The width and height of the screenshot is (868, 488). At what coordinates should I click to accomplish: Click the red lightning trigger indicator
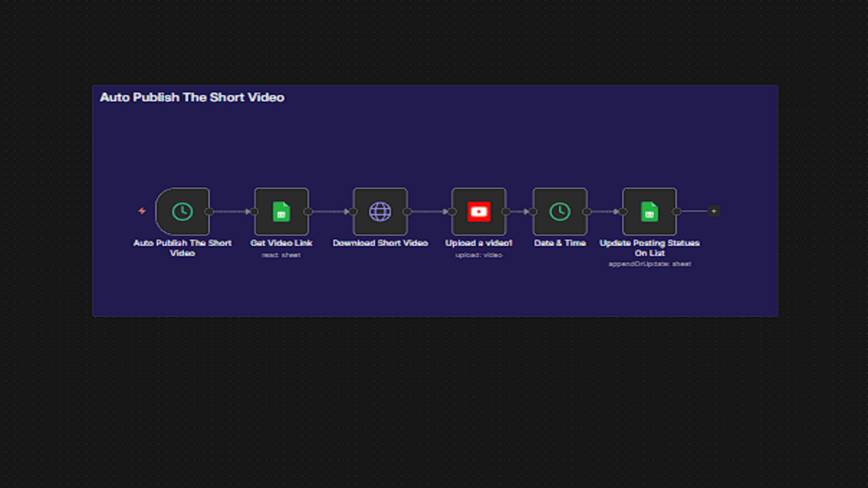pyautogui.click(x=142, y=211)
